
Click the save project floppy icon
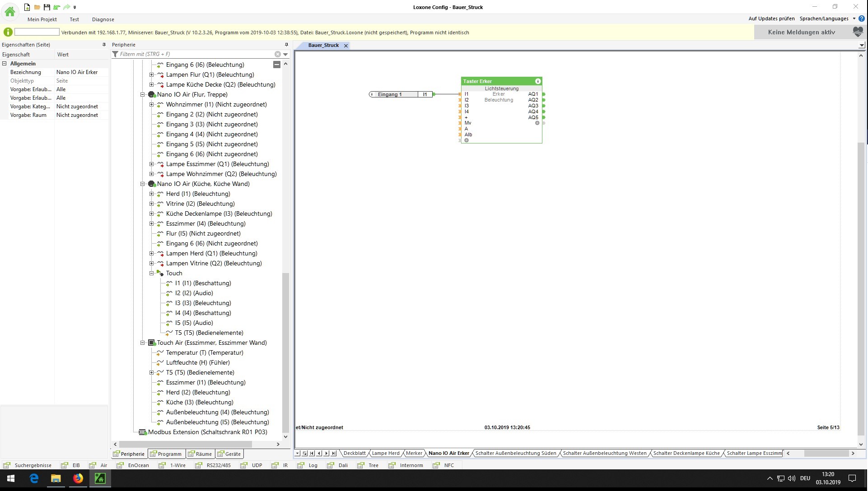47,7
